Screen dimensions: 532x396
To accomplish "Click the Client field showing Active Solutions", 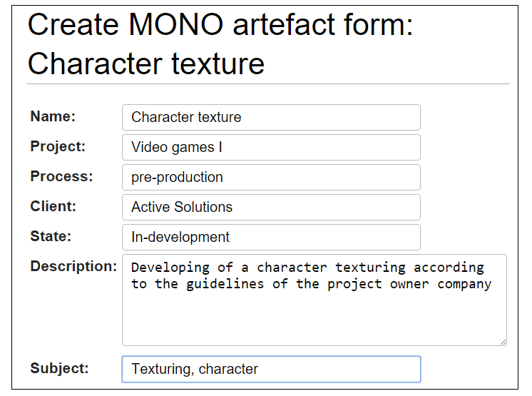I will [x=271, y=207].
